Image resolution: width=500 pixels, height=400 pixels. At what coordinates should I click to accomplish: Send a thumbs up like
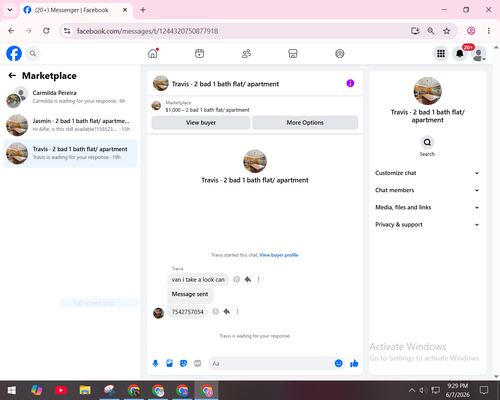pyautogui.click(x=354, y=363)
